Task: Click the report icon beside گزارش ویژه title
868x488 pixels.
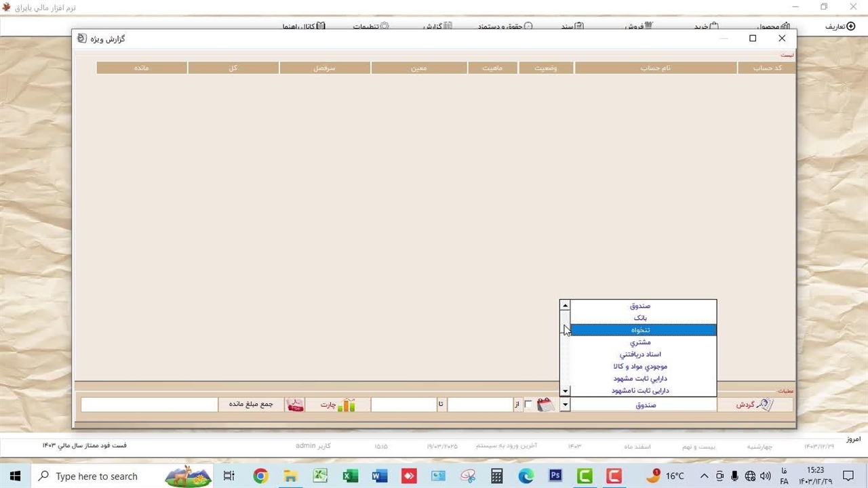Action: pos(82,39)
